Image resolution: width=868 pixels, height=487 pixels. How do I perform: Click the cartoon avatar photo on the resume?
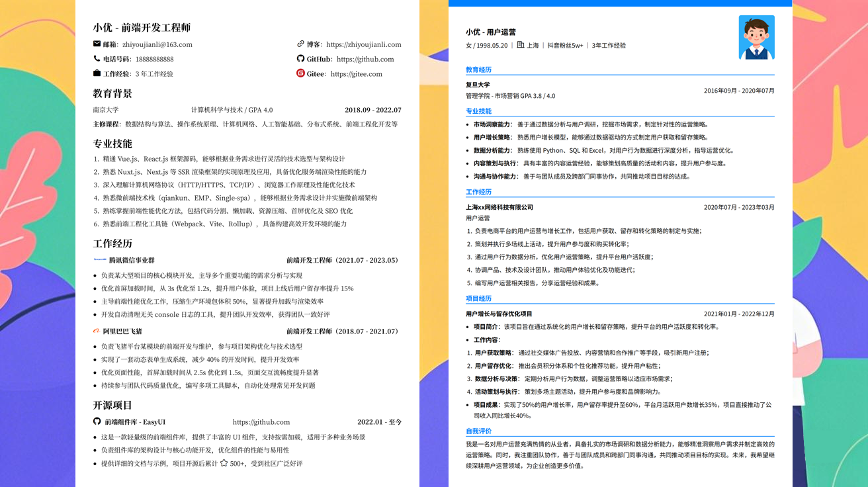756,38
